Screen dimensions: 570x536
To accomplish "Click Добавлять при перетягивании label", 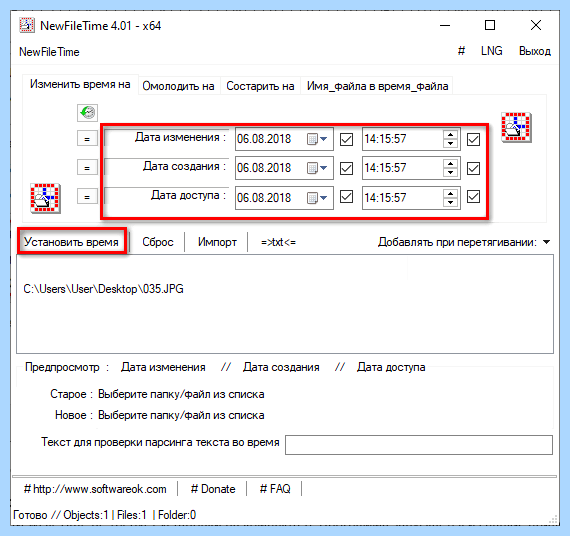I will [457, 242].
